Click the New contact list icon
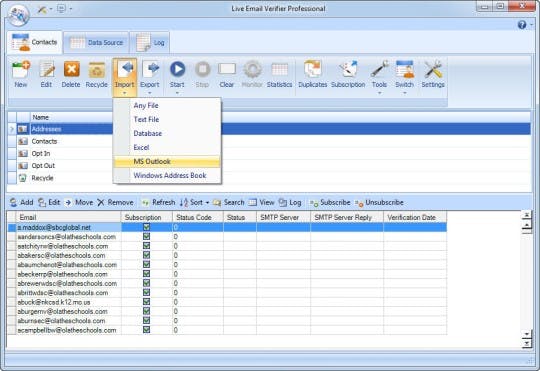Screen dimensions: 540x371 [x=21, y=69]
